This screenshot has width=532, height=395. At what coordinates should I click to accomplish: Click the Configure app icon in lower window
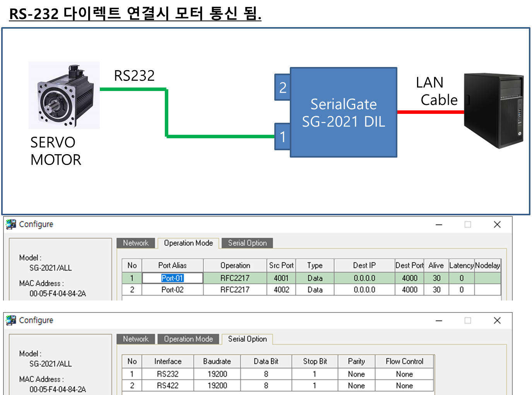[x=11, y=320]
